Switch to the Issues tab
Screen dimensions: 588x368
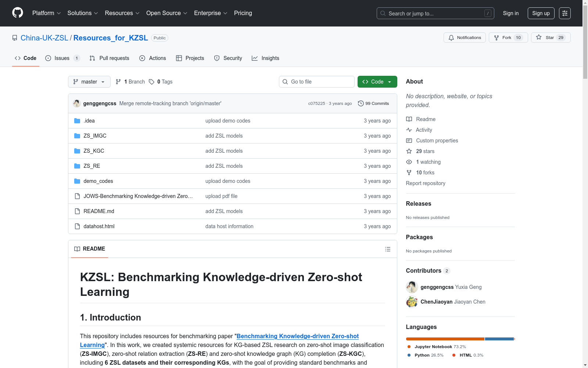pos(62,58)
